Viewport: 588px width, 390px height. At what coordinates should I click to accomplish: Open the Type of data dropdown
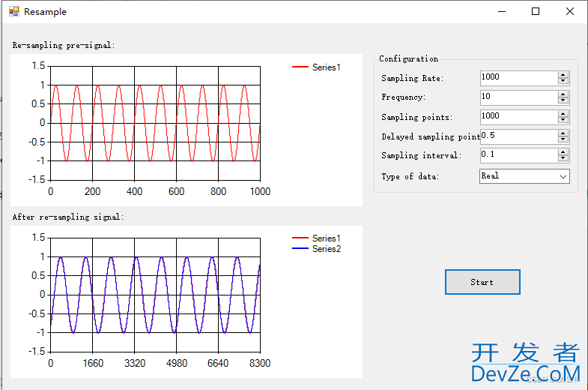pos(524,176)
